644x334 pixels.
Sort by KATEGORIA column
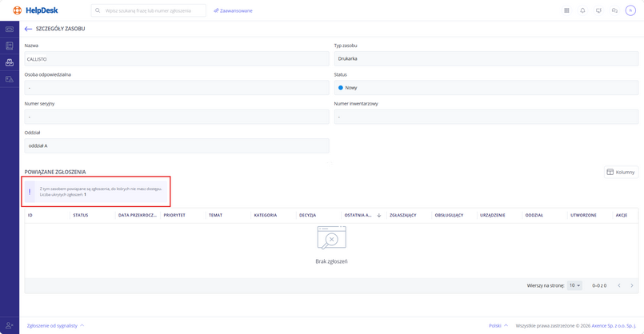266,215
